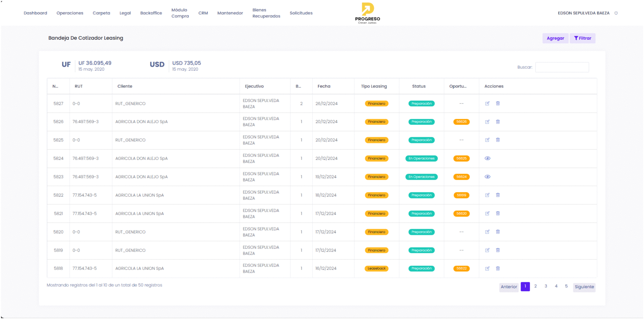Click the logout power icon
Image resolution: width=644 pixels, height=319 pixels.
click(616, 13)
